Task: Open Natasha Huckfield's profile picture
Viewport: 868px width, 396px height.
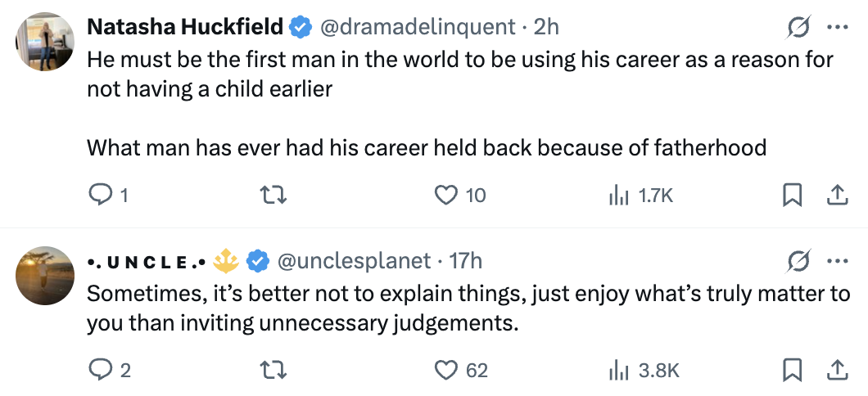Action: tap(46, 42)
